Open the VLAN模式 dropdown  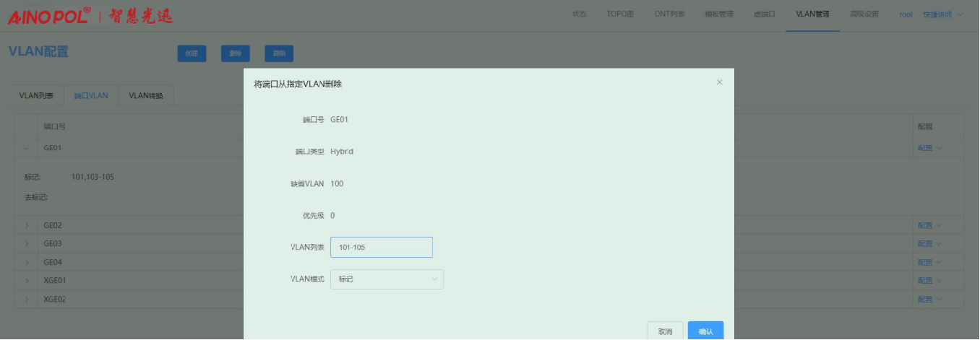tap(387, 279)
